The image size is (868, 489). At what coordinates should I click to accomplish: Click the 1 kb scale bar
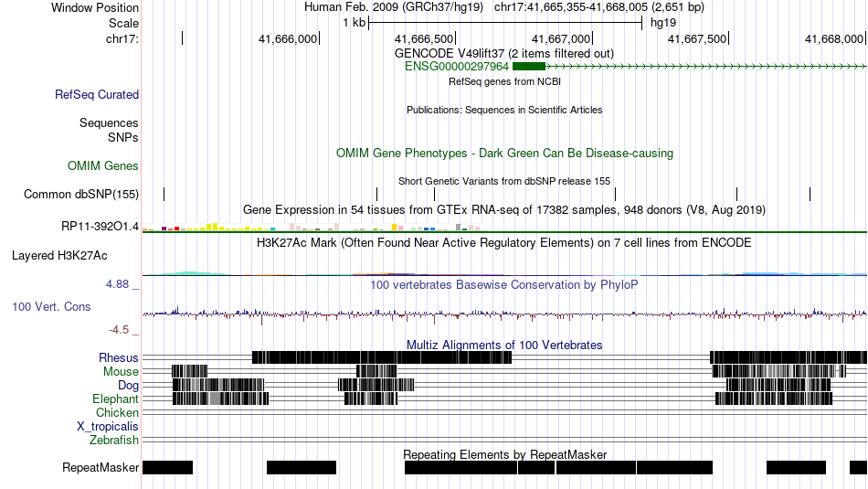point(505,23)
